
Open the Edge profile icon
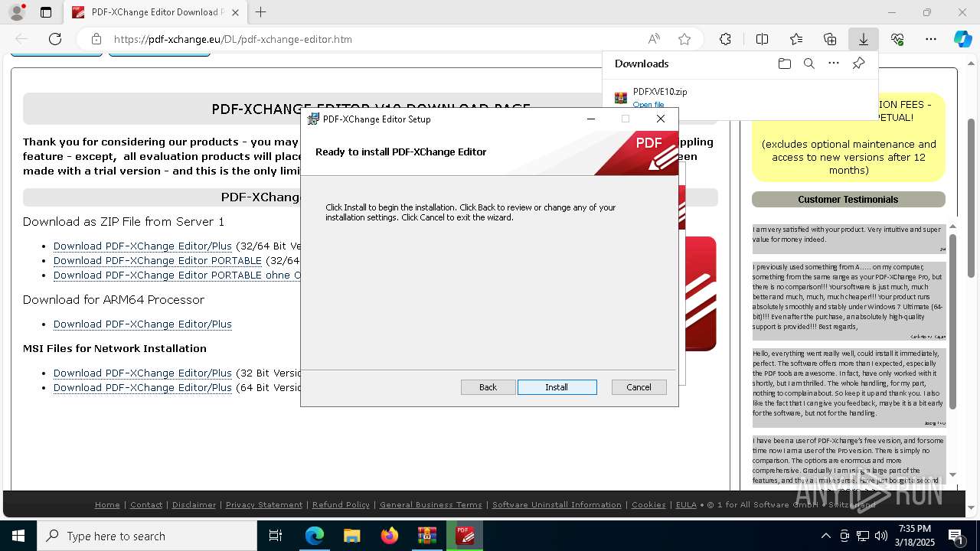tap(16, 12)
